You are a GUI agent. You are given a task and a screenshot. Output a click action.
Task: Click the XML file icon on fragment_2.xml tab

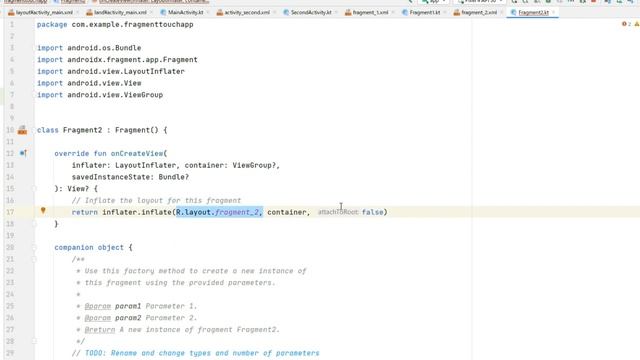click(457, 13)
